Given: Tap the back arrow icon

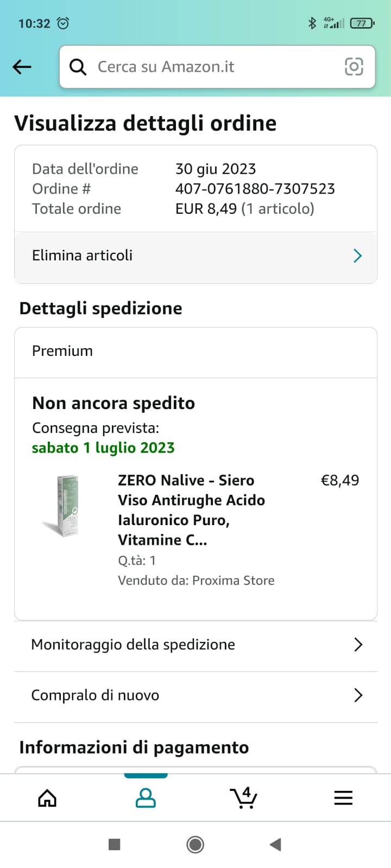Looking at the screenshot, I should click(22, 67).
